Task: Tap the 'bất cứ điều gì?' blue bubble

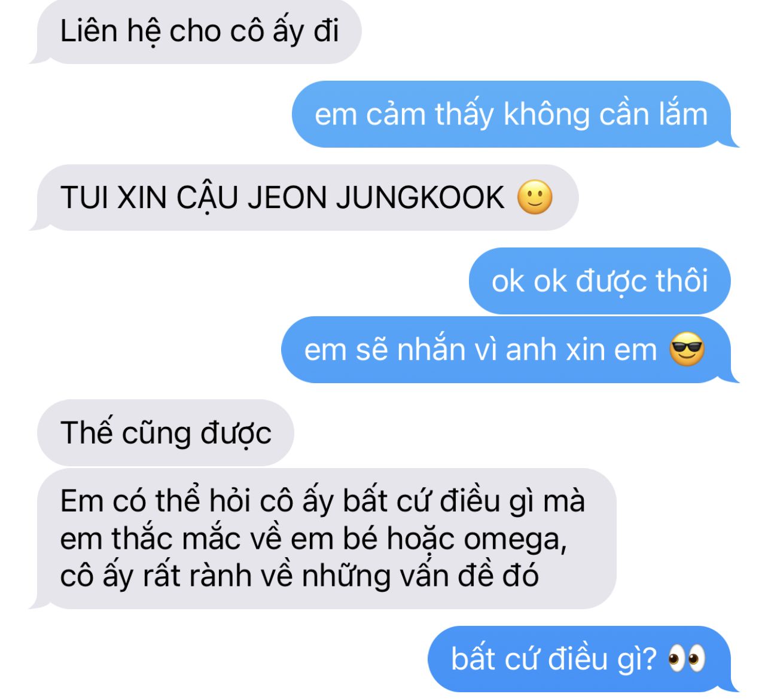Action: tap(583, 659)
